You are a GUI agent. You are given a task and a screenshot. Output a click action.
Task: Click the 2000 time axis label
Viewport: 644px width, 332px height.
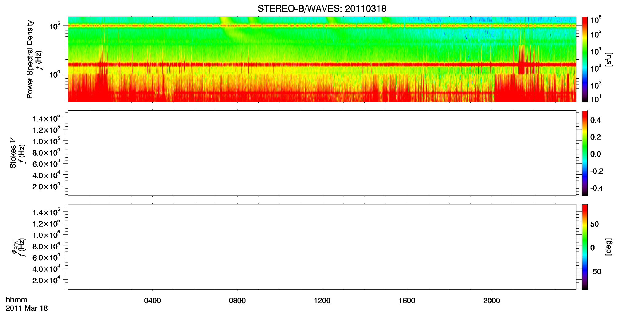pos(492,301)
